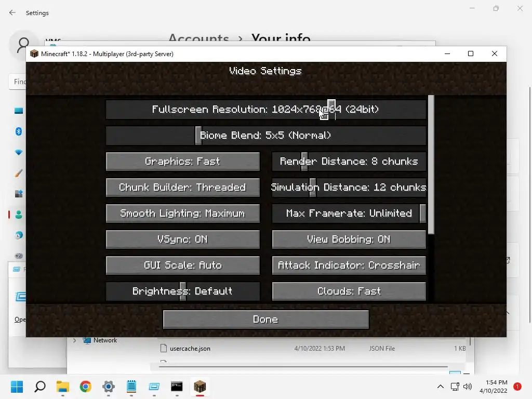The width and height of the screenshot is (532, 399).
Task: Open taskbar Search
Action: pos(39,387)
